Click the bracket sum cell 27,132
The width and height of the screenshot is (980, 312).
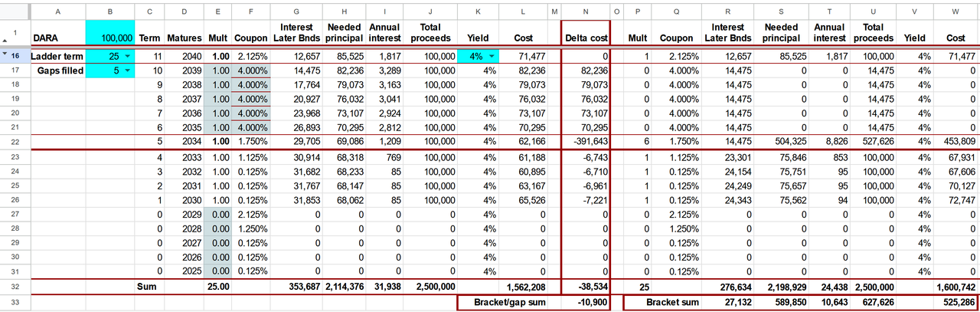pyautogui.click(x=727, y=302)
